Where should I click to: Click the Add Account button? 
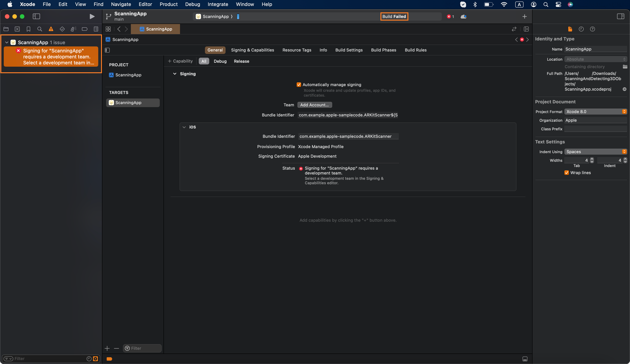click(x=314, y=105)
